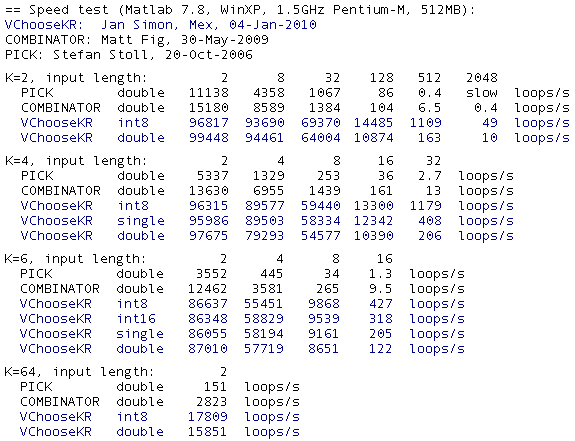Click the 'K=64, input length:' heading
575x441 pixels.
[x=79, y=372]
